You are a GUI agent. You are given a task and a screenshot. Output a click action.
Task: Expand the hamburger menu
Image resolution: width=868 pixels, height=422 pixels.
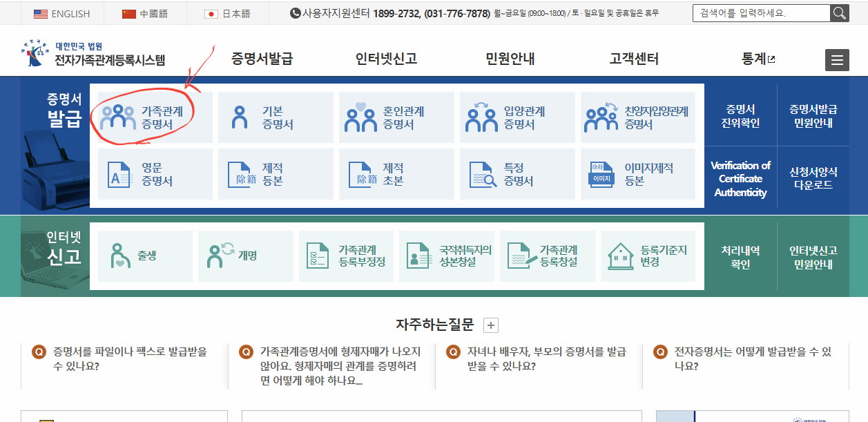coord(837,59)
